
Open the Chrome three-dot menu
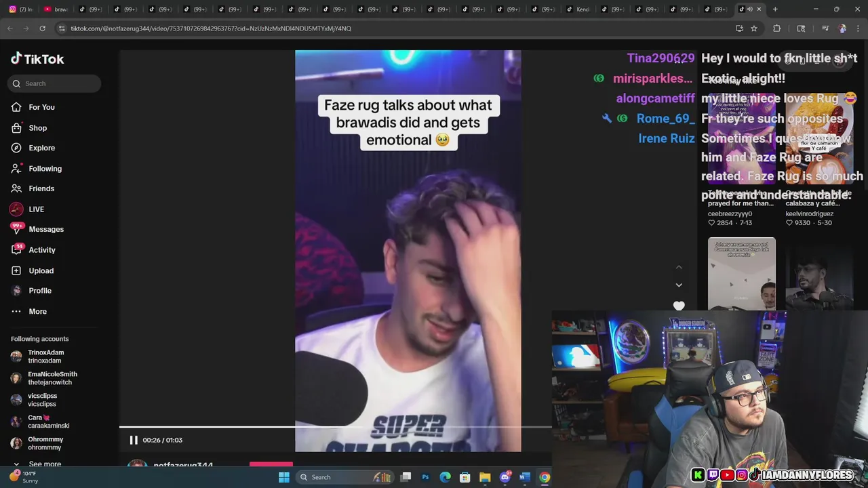[859, 28]
